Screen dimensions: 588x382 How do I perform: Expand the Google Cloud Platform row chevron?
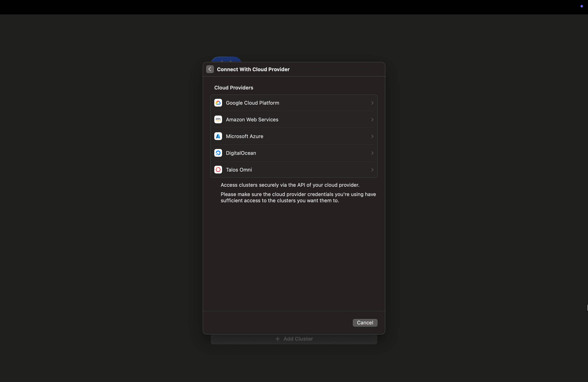coord(372,103)
